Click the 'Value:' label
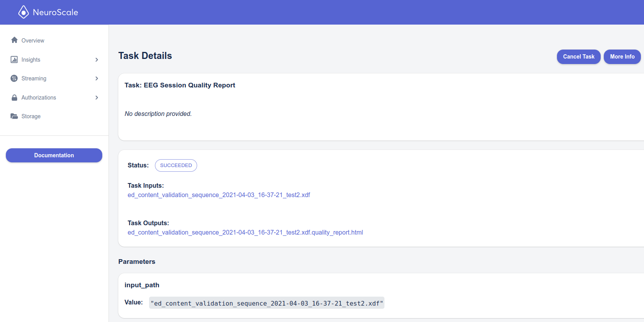The image size is (644, 322). (133, 302)
